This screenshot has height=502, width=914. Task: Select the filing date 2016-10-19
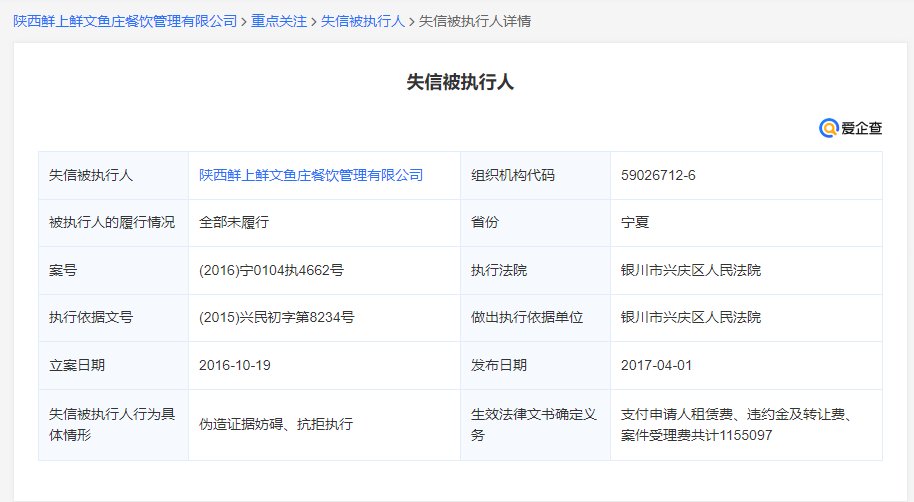(235, 365)
